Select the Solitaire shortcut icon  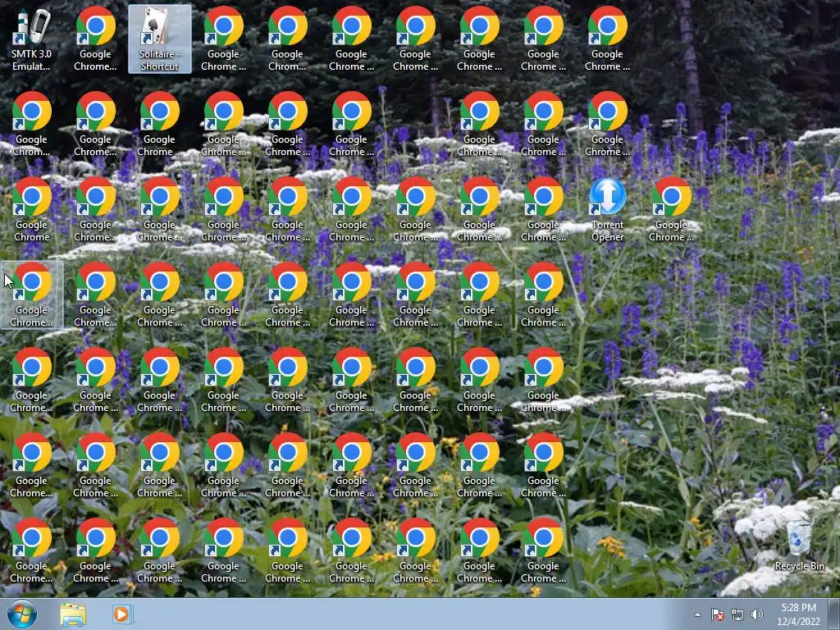pos(160,39)
